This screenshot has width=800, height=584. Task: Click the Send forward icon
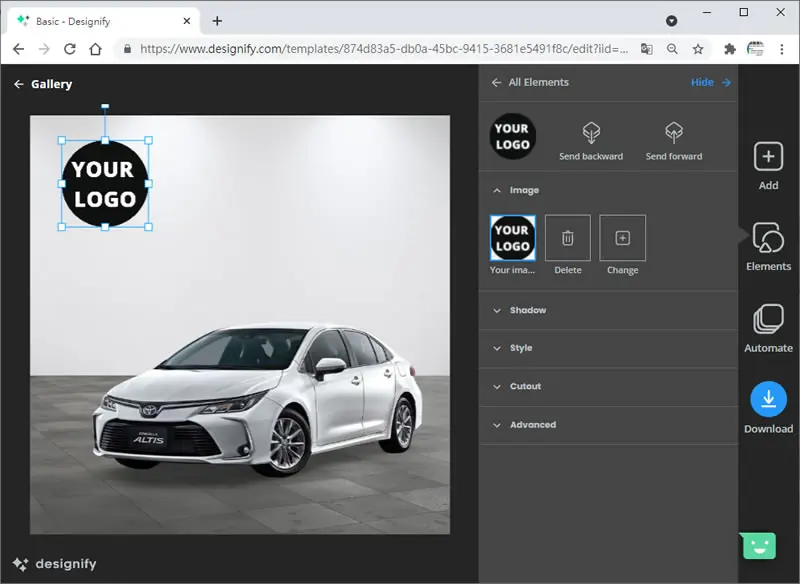click(673, 133)
